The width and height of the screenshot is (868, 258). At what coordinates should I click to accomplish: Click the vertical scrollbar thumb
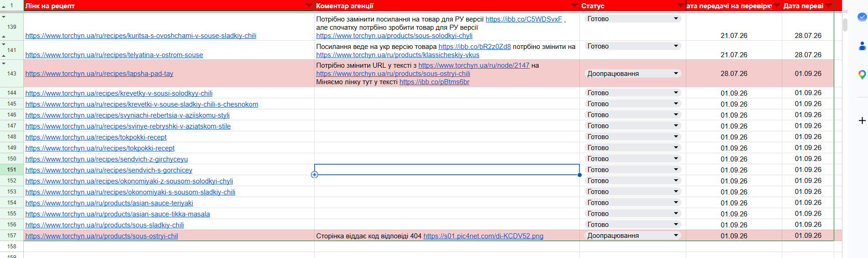click(845, 25)
